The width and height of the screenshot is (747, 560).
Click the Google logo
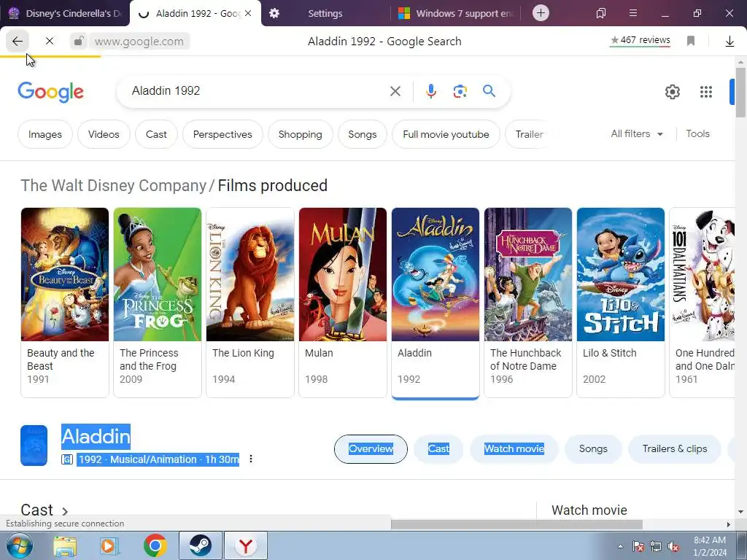coord(50,91)
